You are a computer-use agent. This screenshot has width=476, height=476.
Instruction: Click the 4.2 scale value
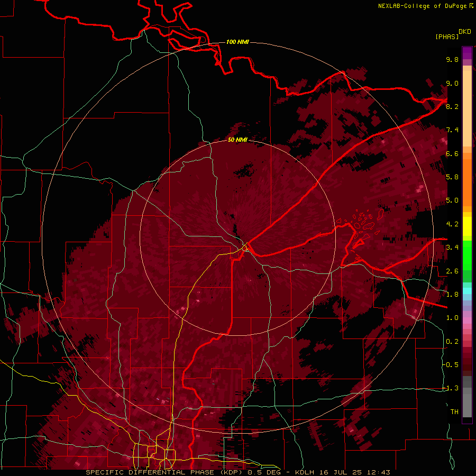tap(452, 224)
